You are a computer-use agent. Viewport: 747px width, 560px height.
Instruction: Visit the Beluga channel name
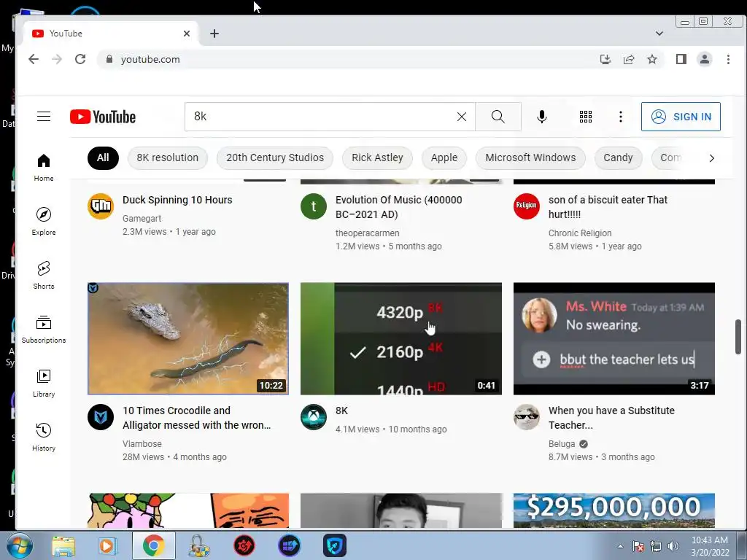point(562,444)
